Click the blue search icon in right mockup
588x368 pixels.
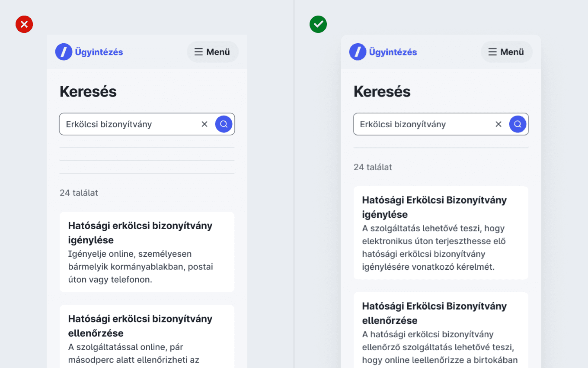(518, 124)
